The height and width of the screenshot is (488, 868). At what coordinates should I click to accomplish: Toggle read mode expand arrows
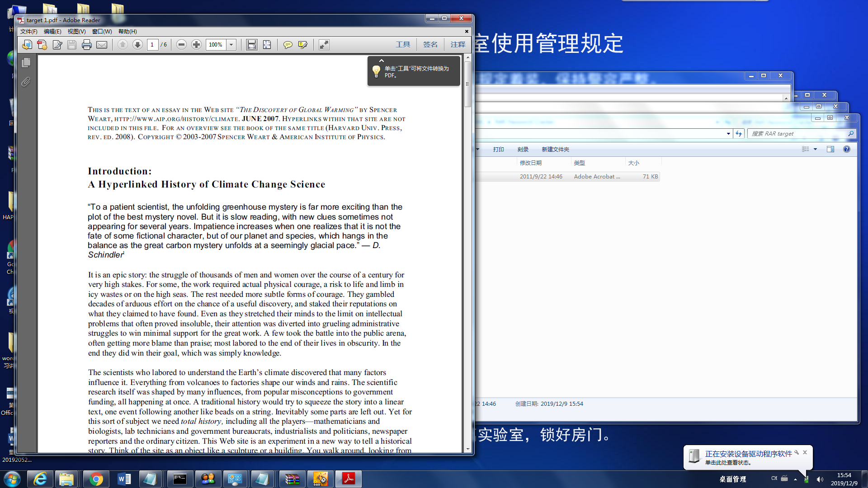(x=324, y=45)
